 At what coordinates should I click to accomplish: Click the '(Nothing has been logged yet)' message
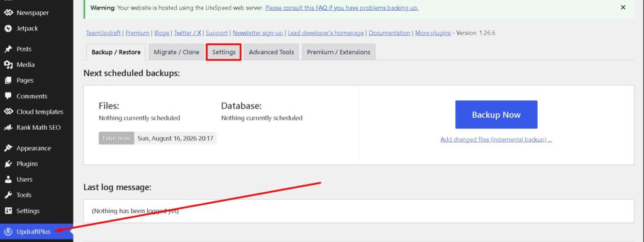pos(135,210)
